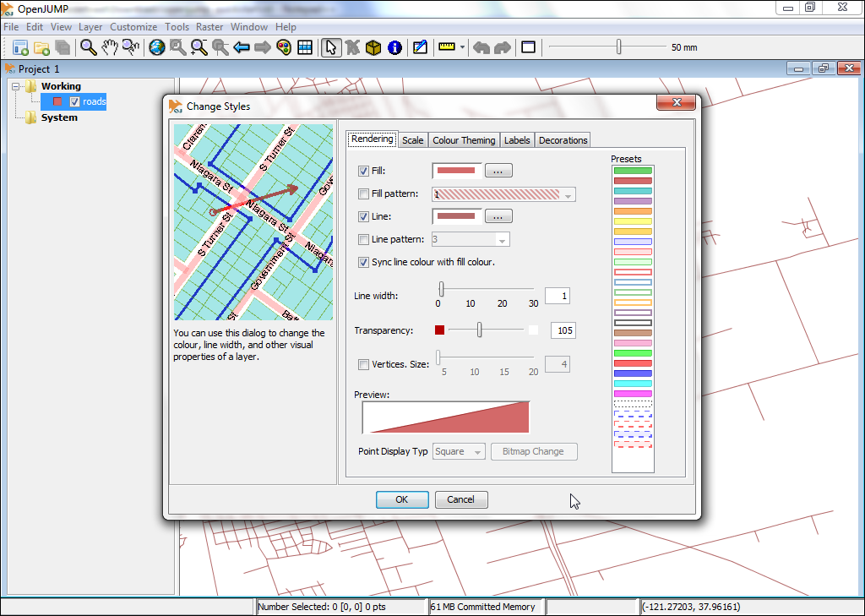Click the System category folder icon
Screen dimensions: 865x616
[x=31, y=117]
